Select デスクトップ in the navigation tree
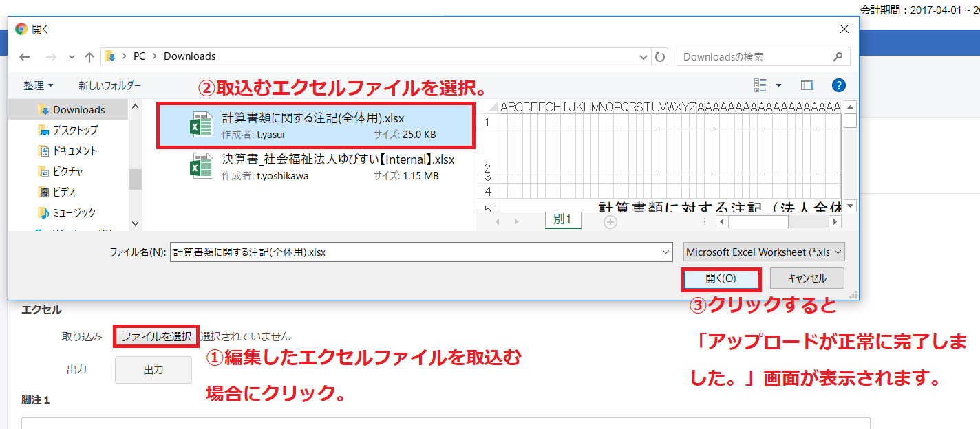This screenshot has height=429, width=980. [x=67, y=130]
